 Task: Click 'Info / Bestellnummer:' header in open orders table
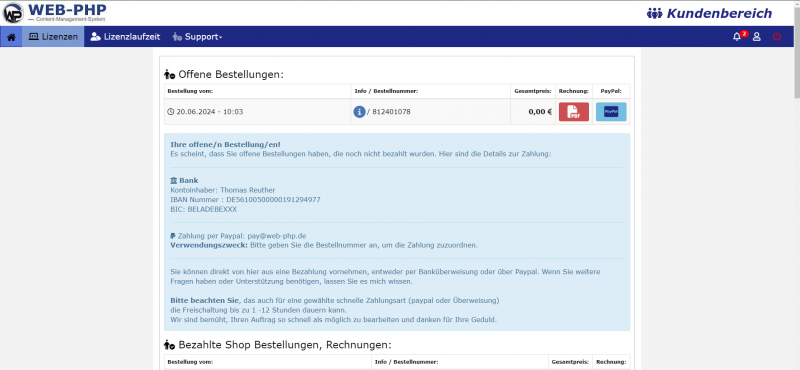click(386, 91)
